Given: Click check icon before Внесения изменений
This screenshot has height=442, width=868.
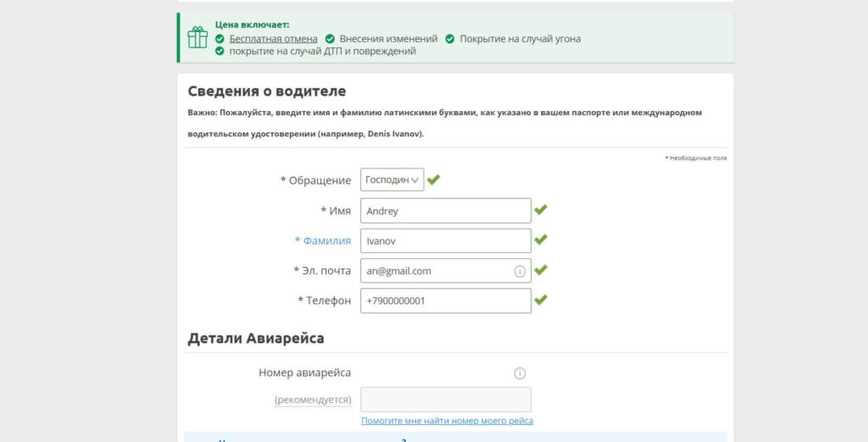Looking at the screenshot, I should [330, 39].
